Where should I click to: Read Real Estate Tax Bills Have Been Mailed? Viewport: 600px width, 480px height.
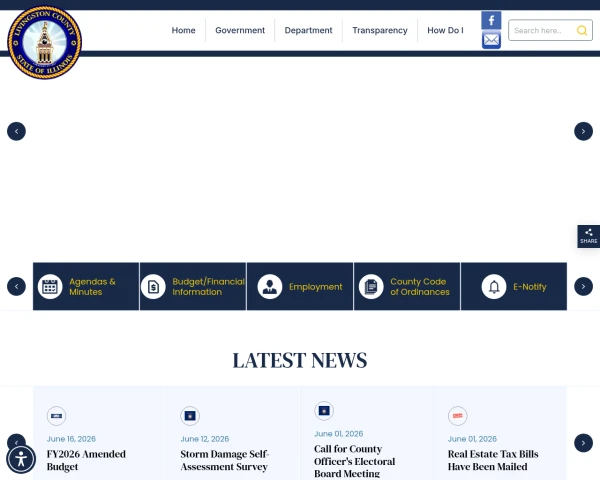point(493,460)
